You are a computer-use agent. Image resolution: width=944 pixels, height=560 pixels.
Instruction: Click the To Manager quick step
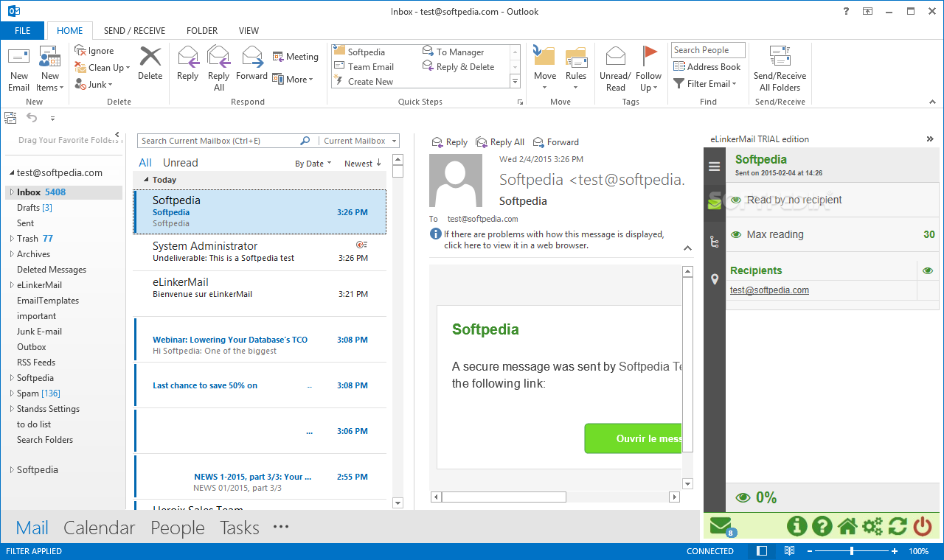(454, 52)
